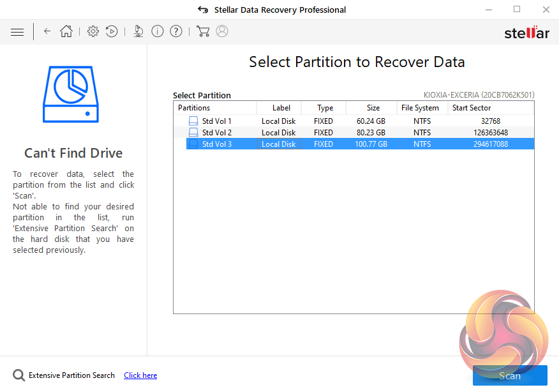Click the information icon
The width and height of the screenshot is (559, 392).
[x=158, y=31]
